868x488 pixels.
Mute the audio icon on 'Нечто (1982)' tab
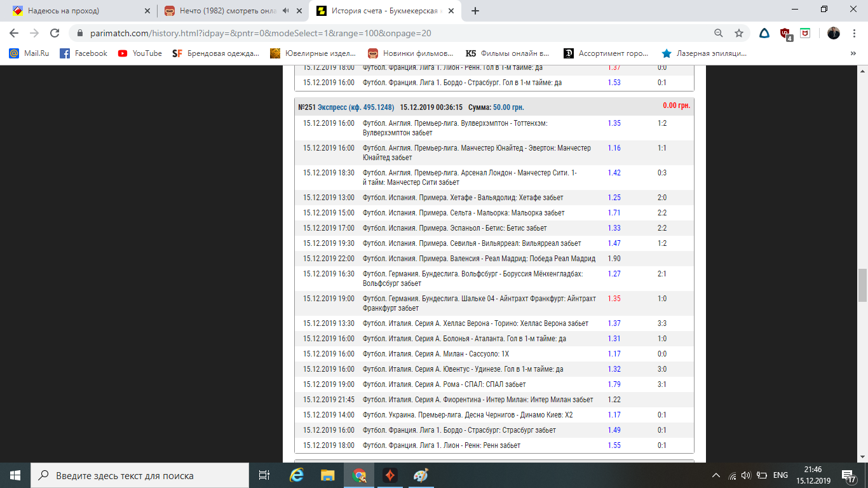286,11
